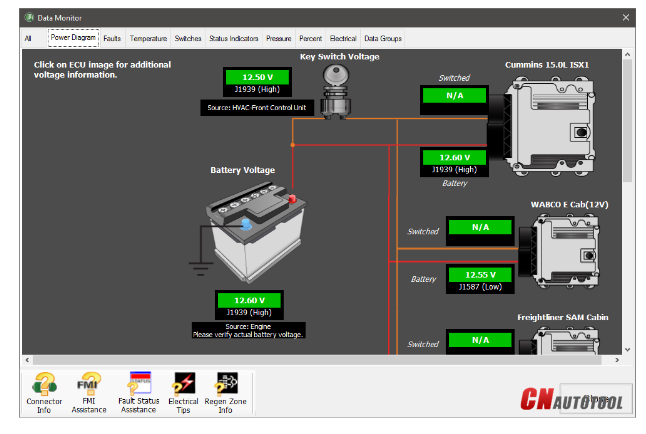Open the Pressure tab
The width and height of the screenshot is (646, 434).
coord(279,38)
